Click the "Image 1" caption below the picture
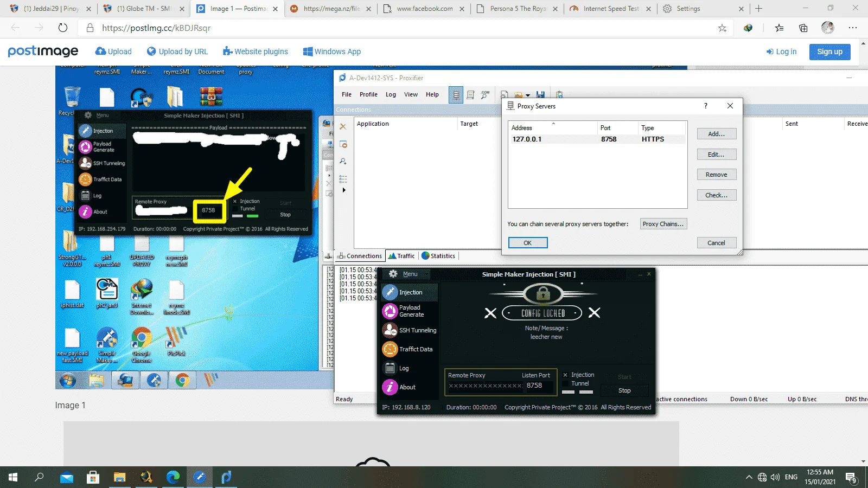This screenshot has height=488, width=868. pos(70,406)
